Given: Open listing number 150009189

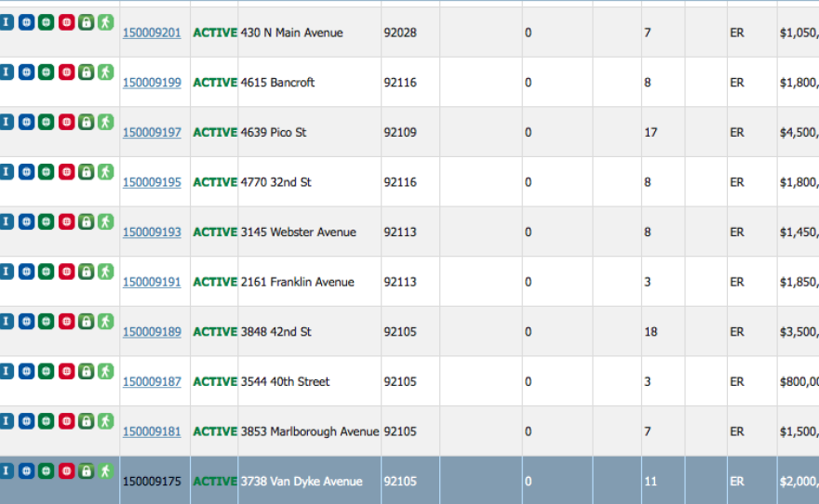Looking at the screenshot, I should point(152,332).
